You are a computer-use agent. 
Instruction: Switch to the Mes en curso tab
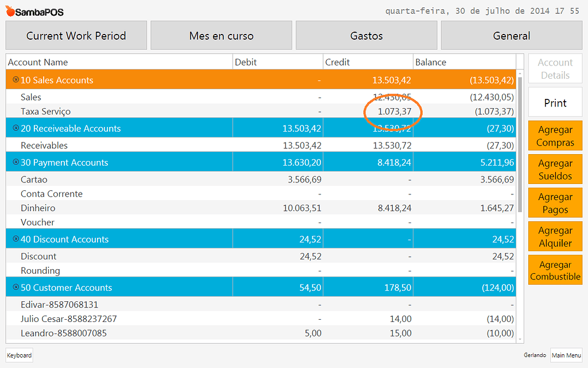click(221, 35)
